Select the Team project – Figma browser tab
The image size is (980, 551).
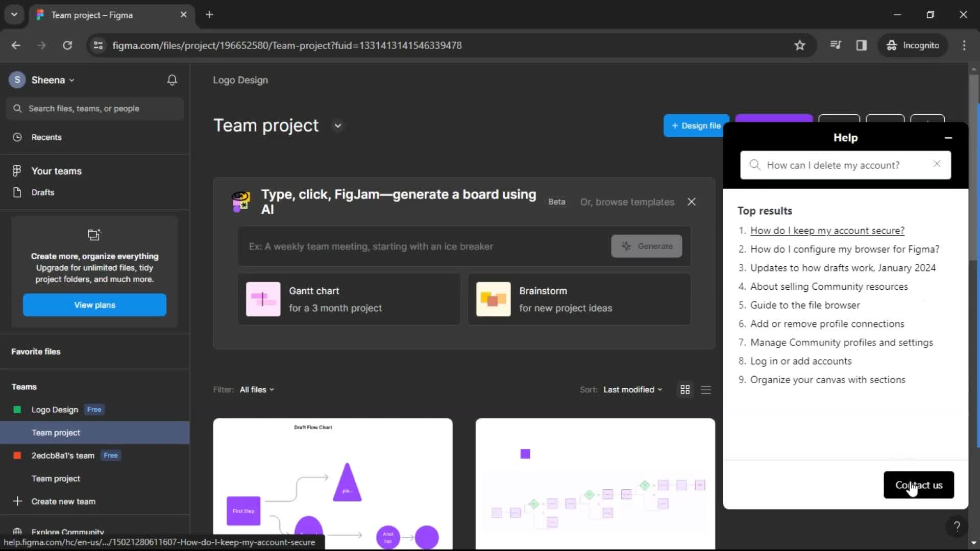coord(112,15)
